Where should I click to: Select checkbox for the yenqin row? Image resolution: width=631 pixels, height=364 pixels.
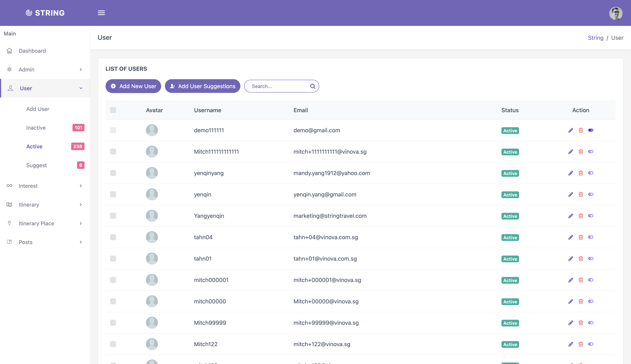(x=113, y=195)
